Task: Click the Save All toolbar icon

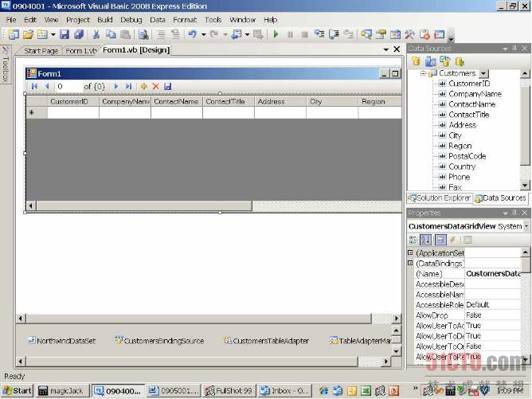Action: point(79,34)
